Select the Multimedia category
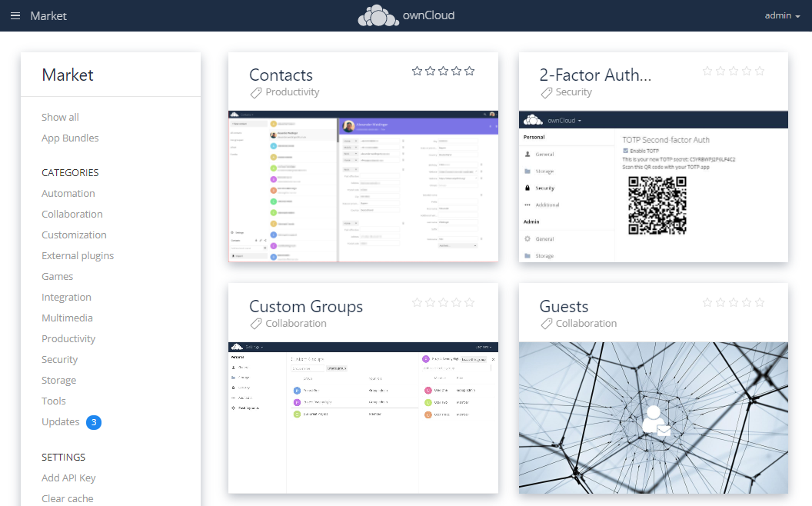Image resolution: width=812 pixels, height=506 pixels. pos(67,318)
